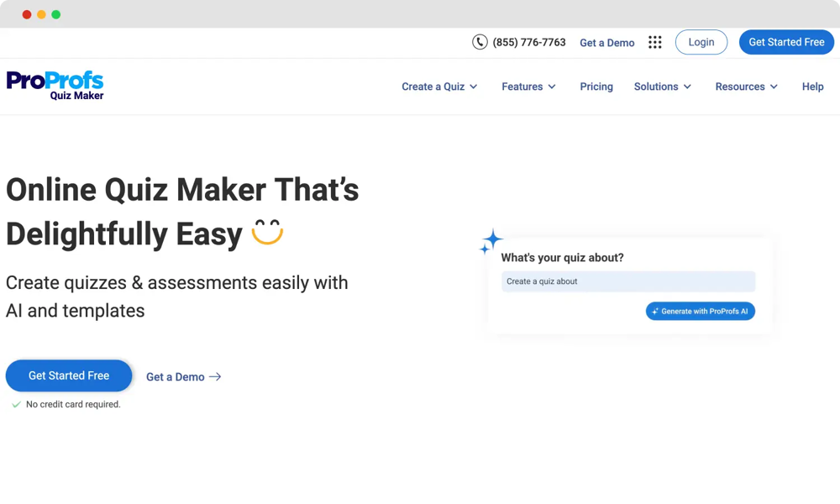Open the Resources dropdown

(746, 87)
